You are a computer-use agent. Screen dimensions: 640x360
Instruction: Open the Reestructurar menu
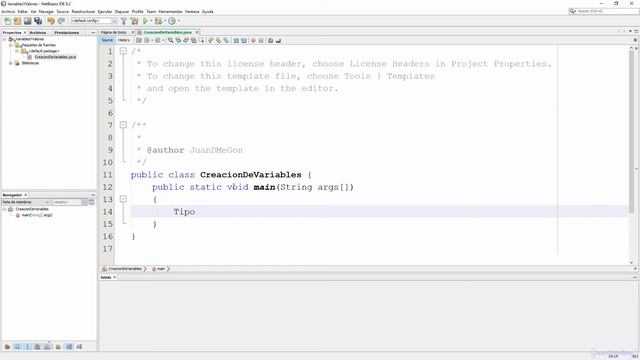coord(83,11)
